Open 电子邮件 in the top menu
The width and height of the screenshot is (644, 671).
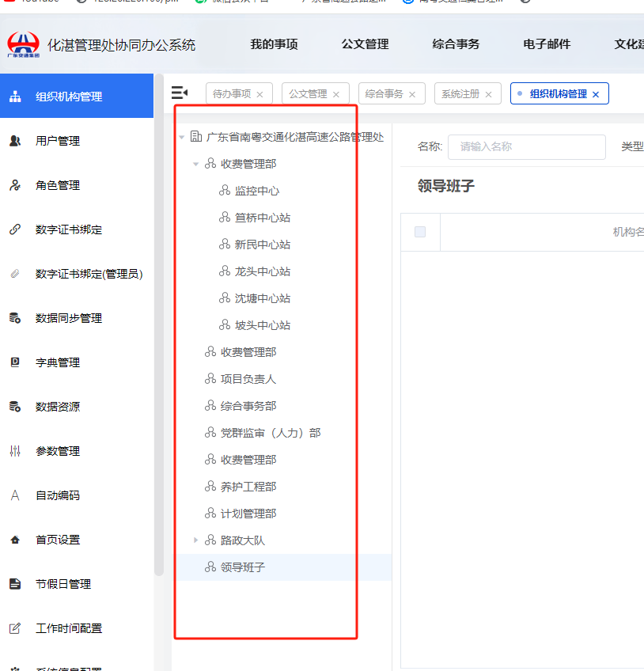547,44
